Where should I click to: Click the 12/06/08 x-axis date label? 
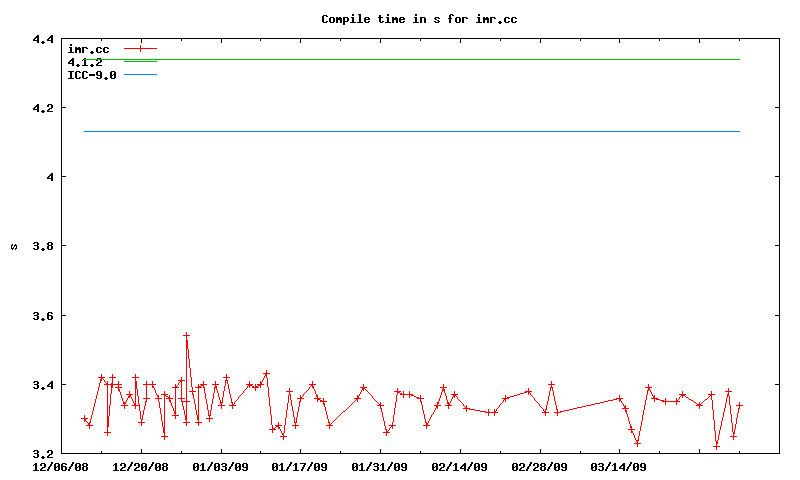[61, 466]
